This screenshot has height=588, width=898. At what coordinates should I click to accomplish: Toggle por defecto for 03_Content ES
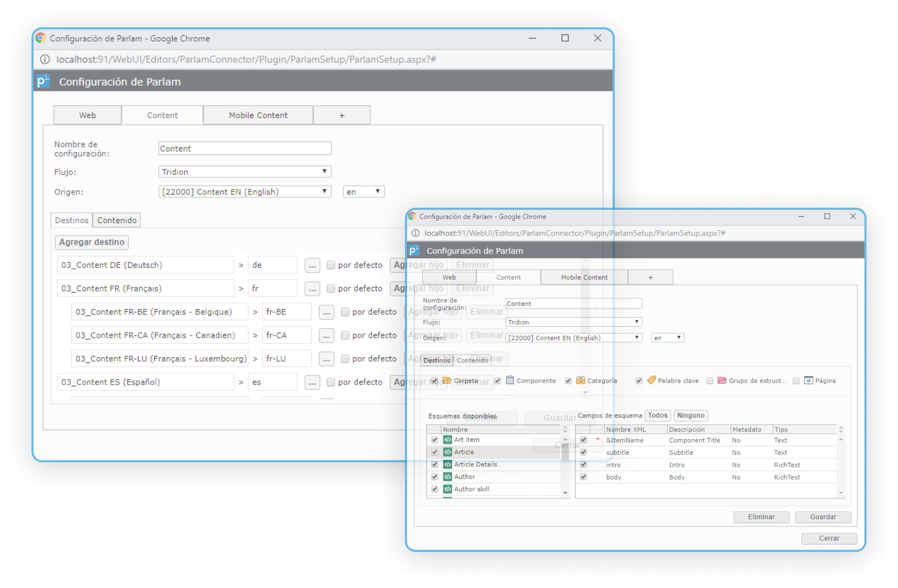pyautogui.click(x=331, y=382)
